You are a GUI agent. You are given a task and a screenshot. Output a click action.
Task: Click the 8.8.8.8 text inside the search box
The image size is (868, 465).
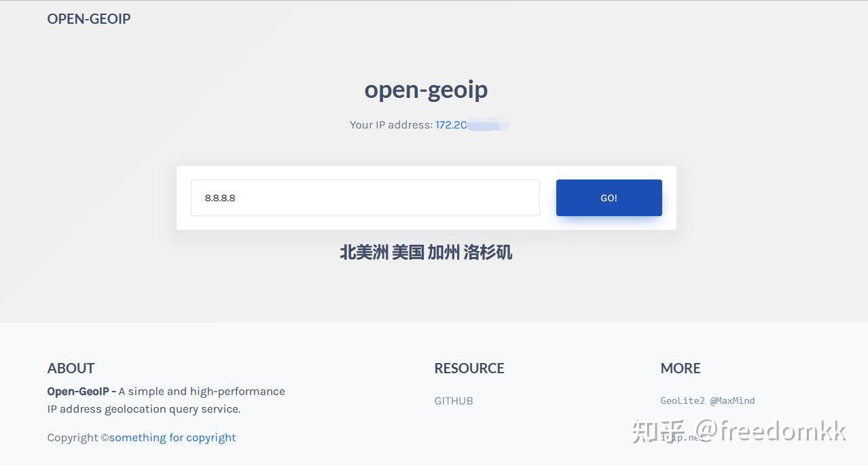click(x=220, y=198)
